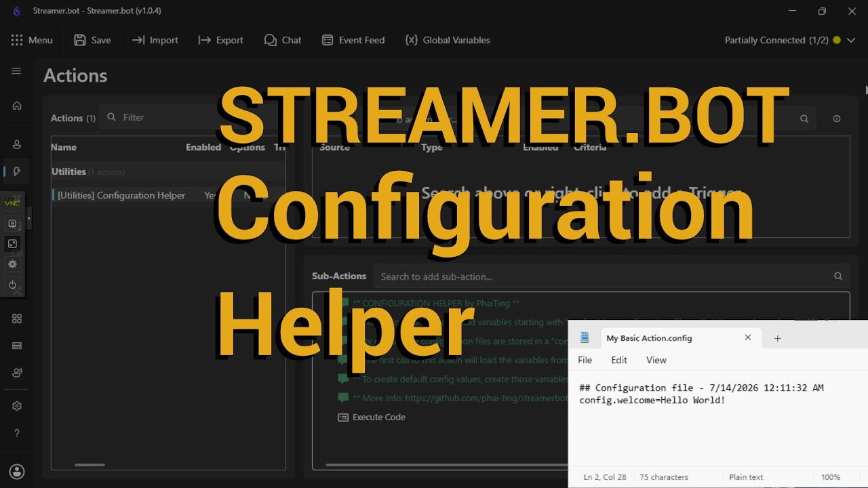Screen dimensions: 868x488
Task: Collapse the sidebar with the hamburger icon
Action: coord(17,71)
